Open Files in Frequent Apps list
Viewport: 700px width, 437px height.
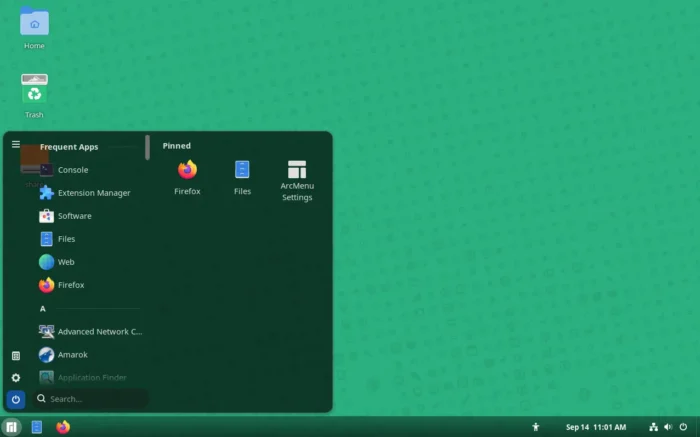(x=89, y=239)
